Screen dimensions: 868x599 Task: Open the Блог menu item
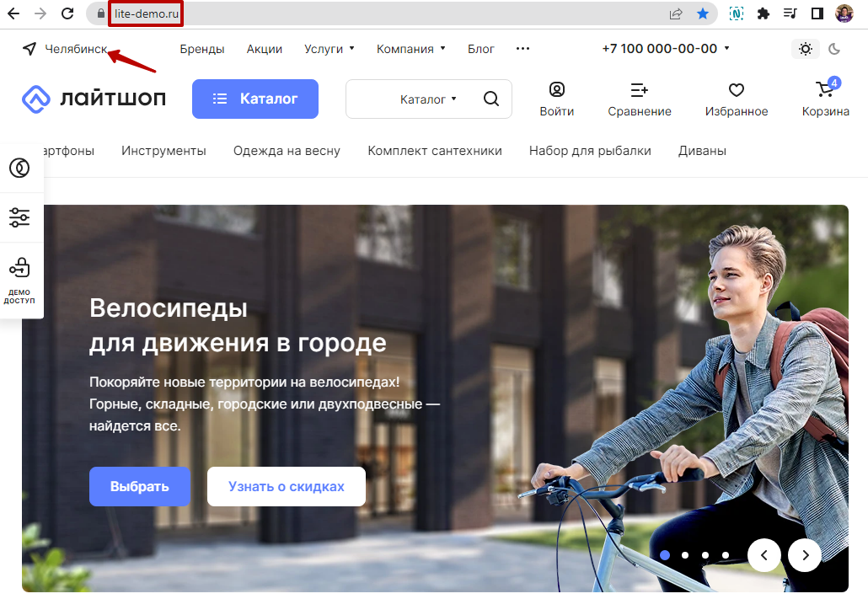(480, 49)
